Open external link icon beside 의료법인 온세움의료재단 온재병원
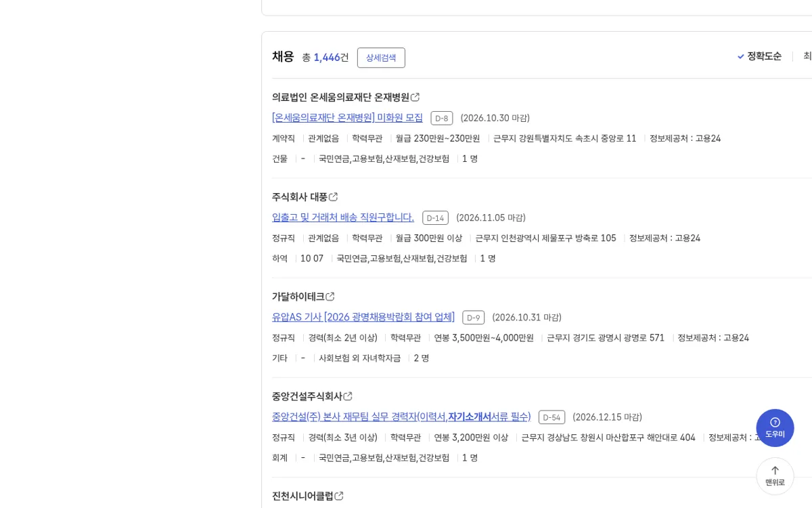812x508 pixels. tap(415, 98)
